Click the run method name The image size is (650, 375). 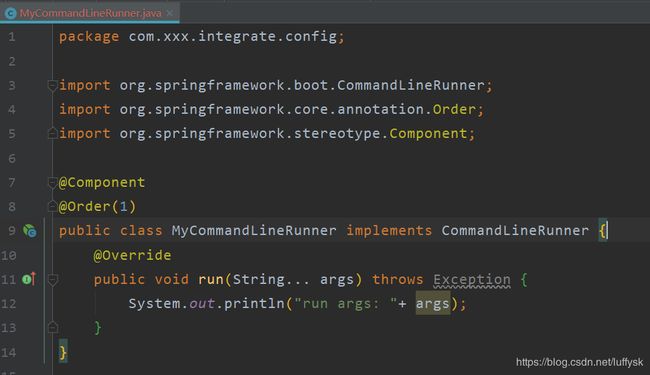point(211,279)
